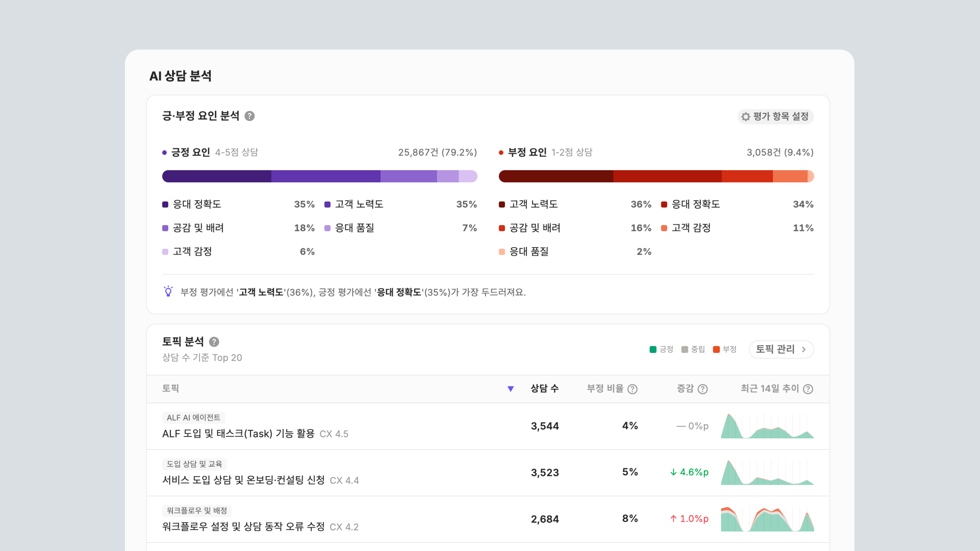
Task: Click darkest purple 응대 정확도 bar segment
Action: [x=217, y=176]
